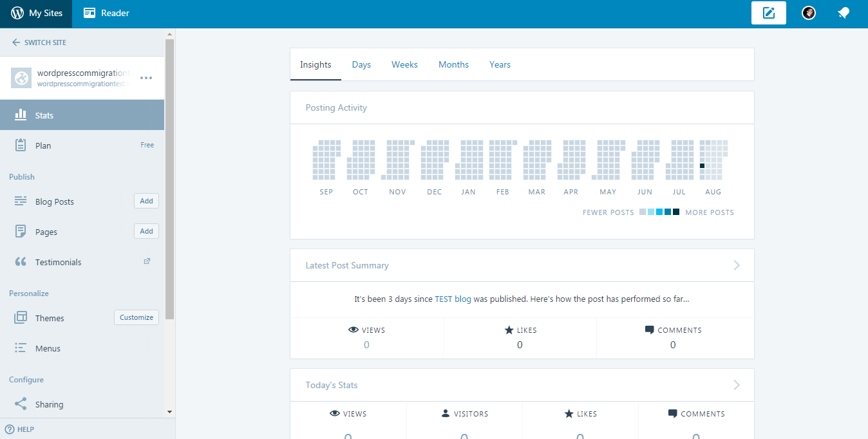Image resolution: width=868 pixels, height=439 pixels.
Task: Open the TEST blog link
Action: 452,299
